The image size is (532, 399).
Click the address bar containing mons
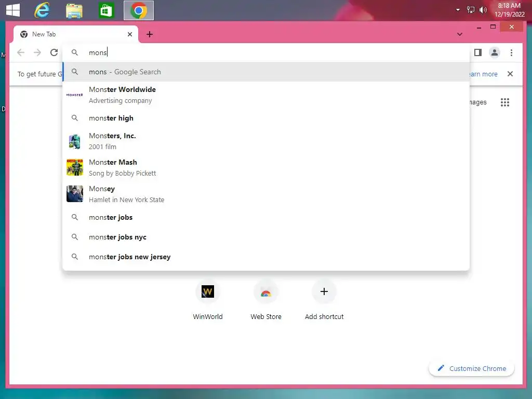(267, 52)
